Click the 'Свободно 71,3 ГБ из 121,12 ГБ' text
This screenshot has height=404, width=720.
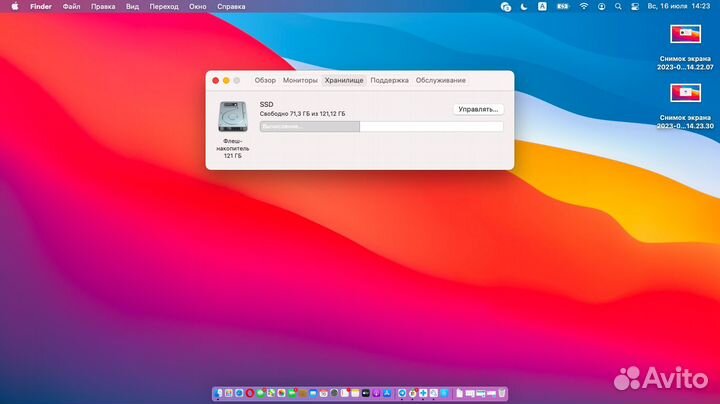click(303, 113)
